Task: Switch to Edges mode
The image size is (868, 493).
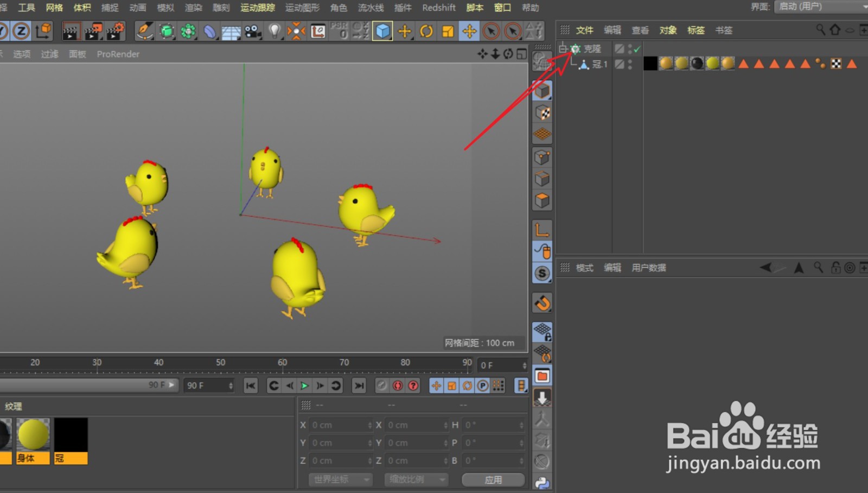Action: point(542,179)
